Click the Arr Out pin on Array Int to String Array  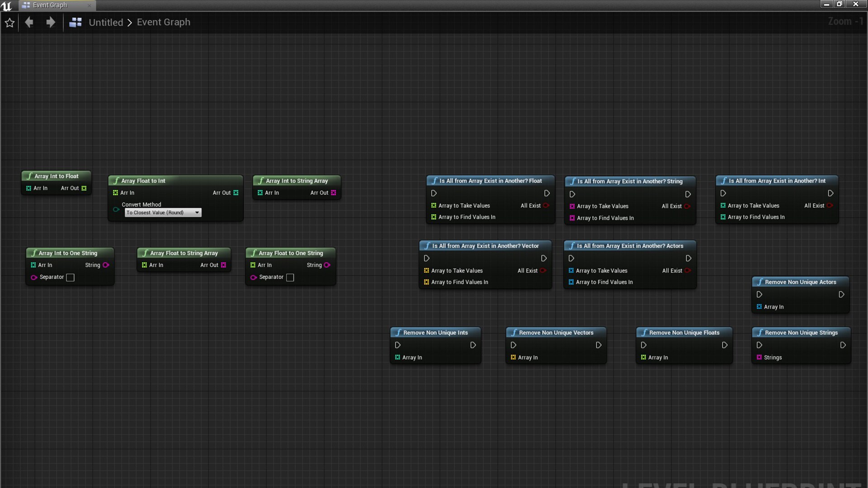[x=333, y=192]
